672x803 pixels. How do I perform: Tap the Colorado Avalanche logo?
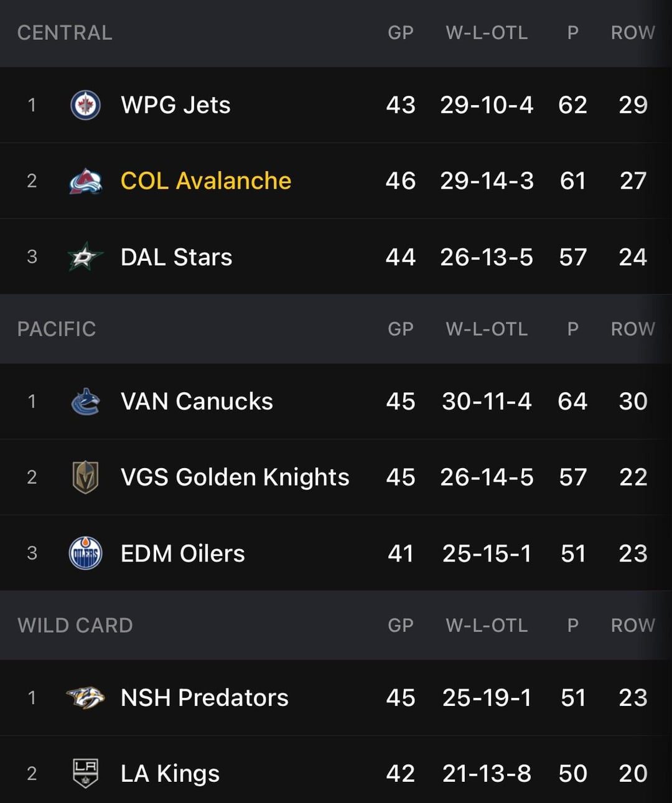tap(85, 181)
